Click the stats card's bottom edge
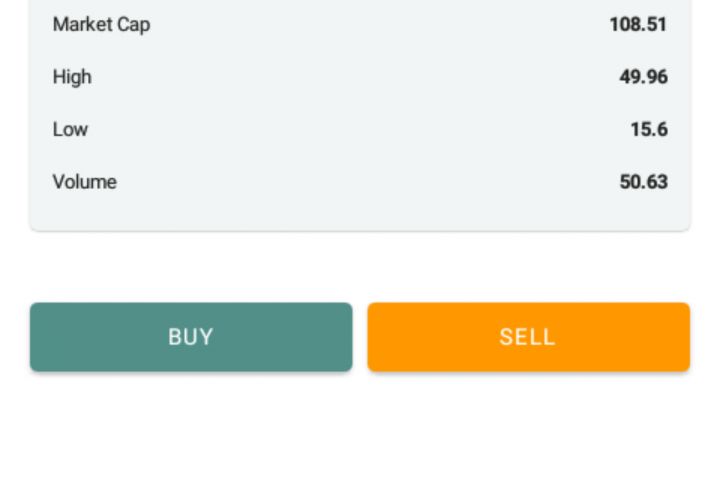This screenshot has height=480, width=720. click(360, 230)
